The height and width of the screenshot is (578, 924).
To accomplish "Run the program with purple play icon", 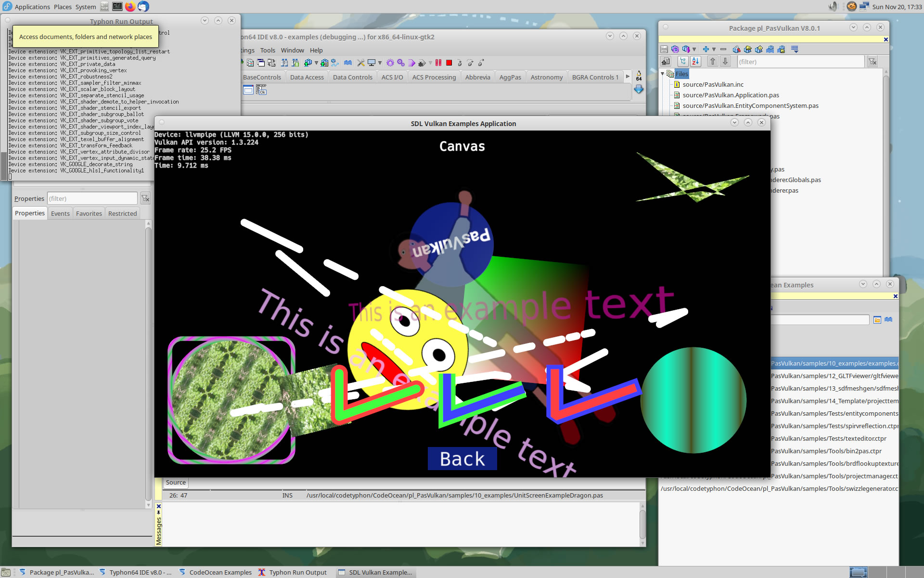I will pyautogui.click(x=411, y=63).
